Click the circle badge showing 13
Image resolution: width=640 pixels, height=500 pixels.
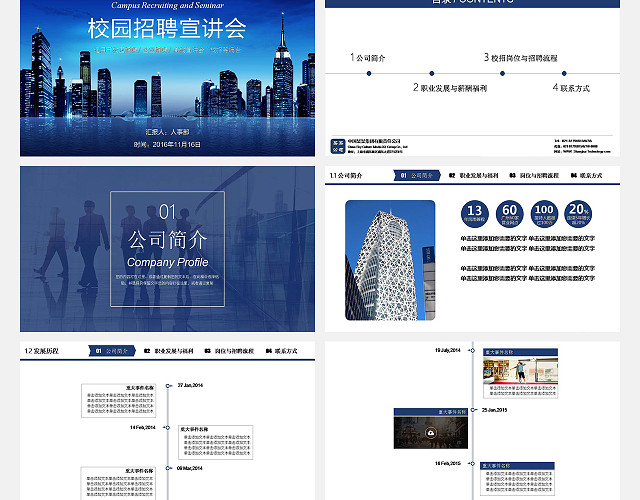pos(474,214)
